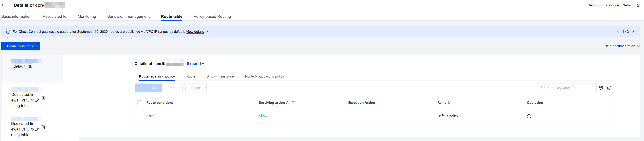Switch to the Bandwidth management tab
This screenshot has height=141, width=644.
128,16
